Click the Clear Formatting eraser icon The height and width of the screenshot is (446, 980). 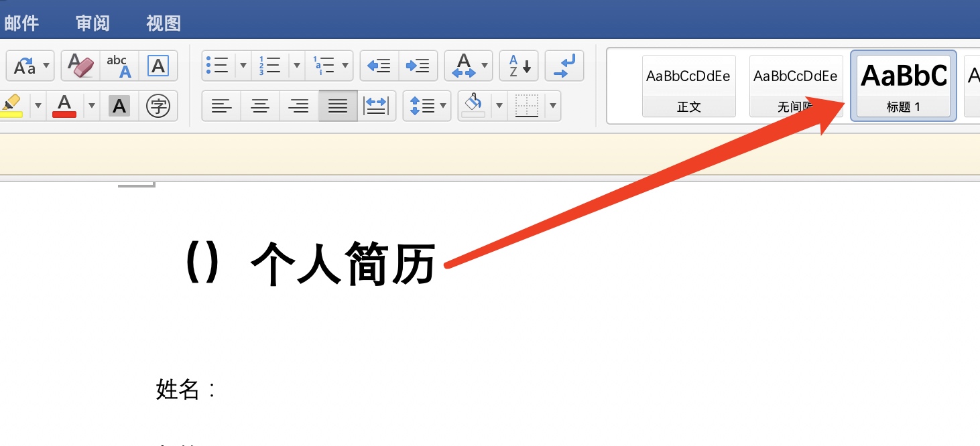[80, 66]
